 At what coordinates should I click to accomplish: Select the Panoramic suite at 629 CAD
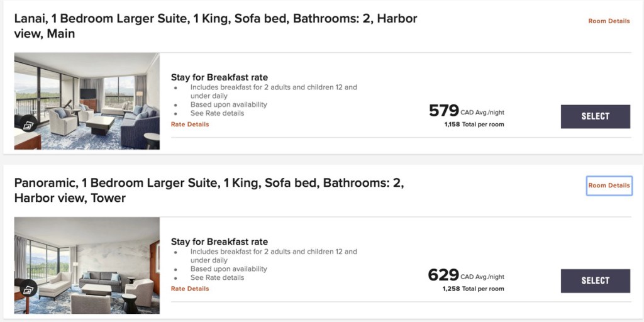[x=595, y=280]
